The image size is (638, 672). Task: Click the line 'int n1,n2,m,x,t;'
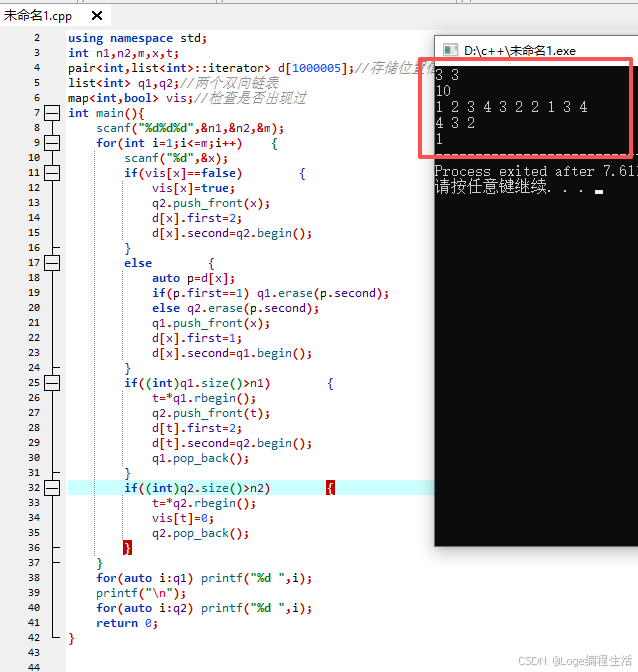[123, 53]
